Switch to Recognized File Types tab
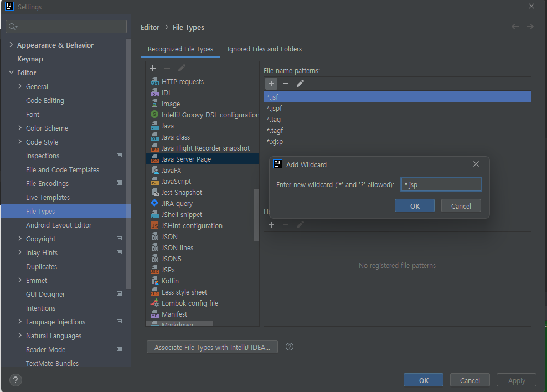547x392 pixels. click(x=180, y=49)
